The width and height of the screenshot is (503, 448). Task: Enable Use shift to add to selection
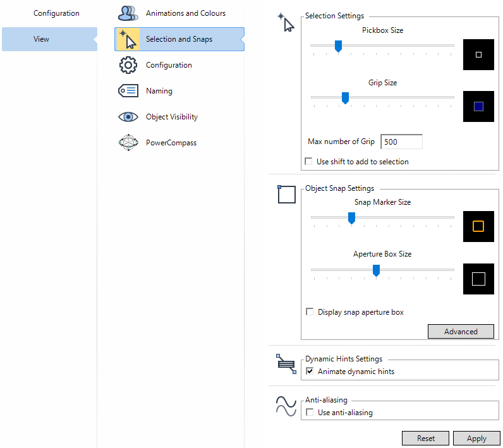(308, 162)
